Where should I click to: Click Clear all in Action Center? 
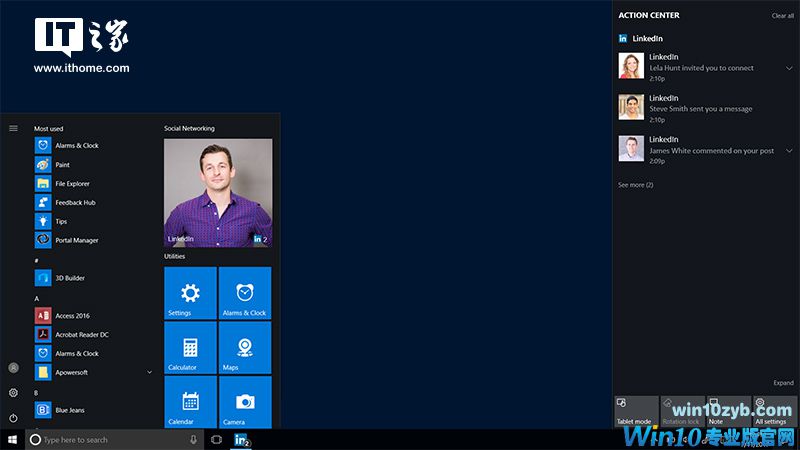782,16
